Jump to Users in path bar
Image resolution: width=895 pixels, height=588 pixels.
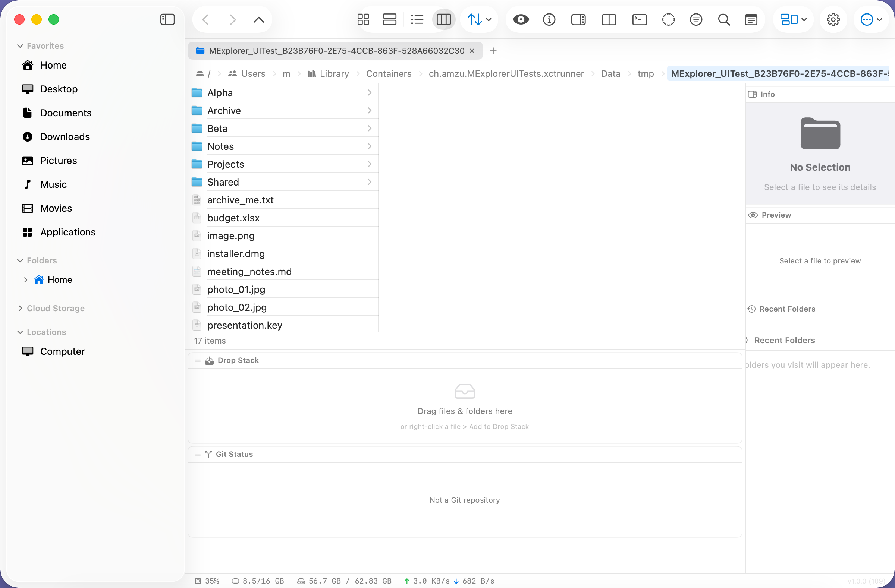tap(247, 74)
